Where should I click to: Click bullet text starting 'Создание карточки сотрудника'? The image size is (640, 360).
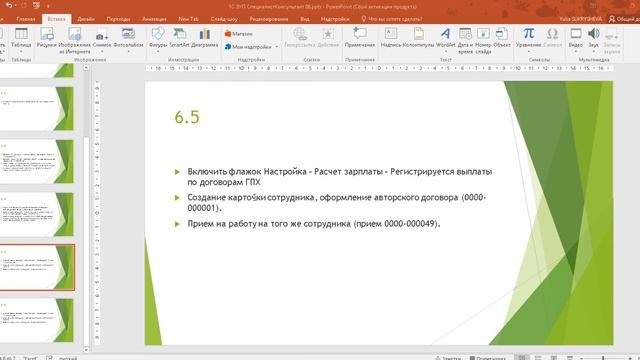(337, 202)
